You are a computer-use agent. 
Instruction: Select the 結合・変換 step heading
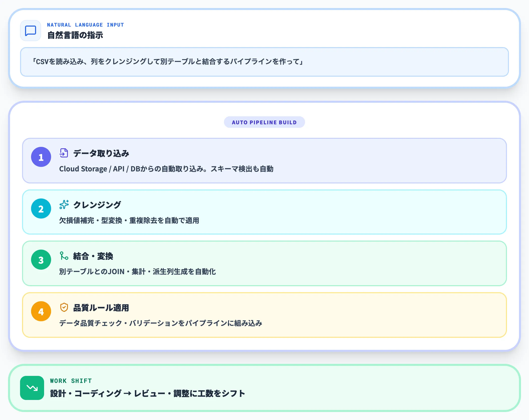[93, 256]
